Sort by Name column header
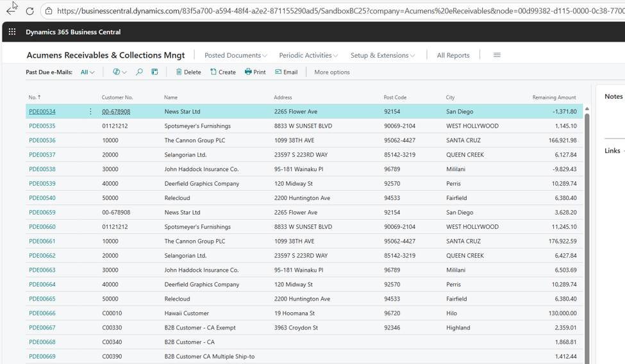Viewport: 625px width, 364px height. [171, 97]
